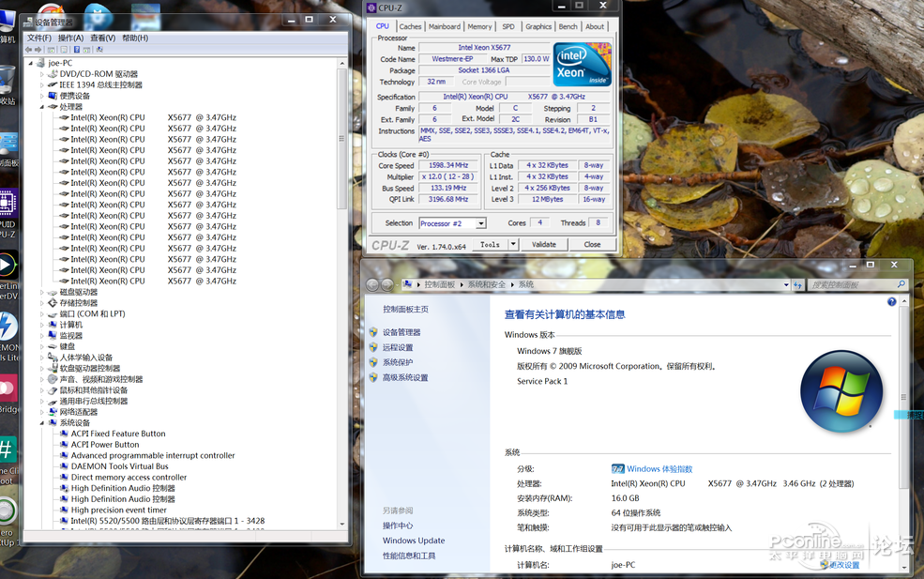Switch to Bench tab in CPU-Z
This screenshot has height=579, width=924.
pyautogui.click(x=568, y=26)
